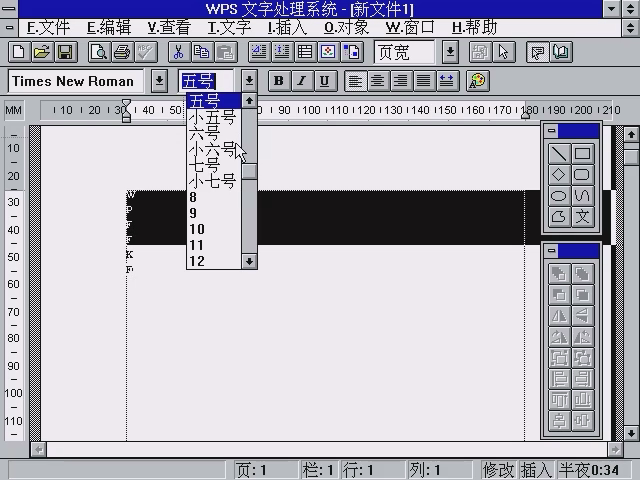Click the horizontal scrollbar right arrow

(x=615, y=450)
